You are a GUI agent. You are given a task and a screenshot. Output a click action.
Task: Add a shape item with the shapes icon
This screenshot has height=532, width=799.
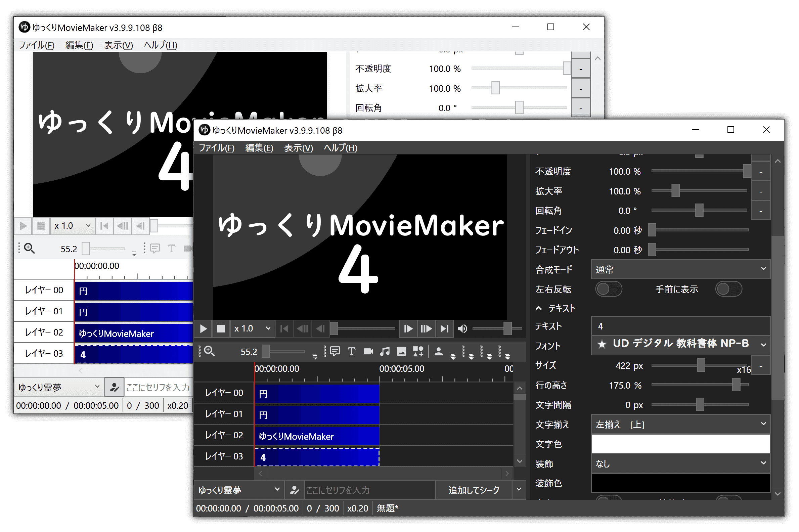click(x=418, y=352)
